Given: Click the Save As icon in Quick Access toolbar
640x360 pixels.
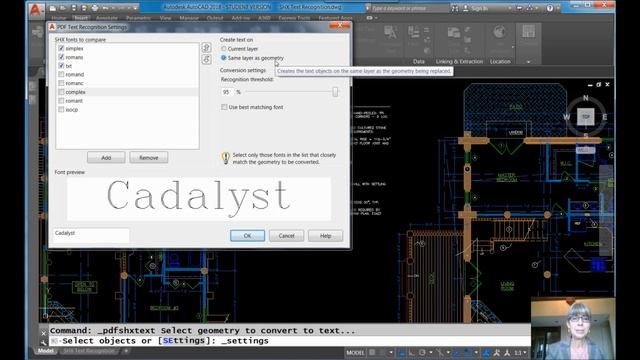Looking at the screenshot, I should coord(84,8).
